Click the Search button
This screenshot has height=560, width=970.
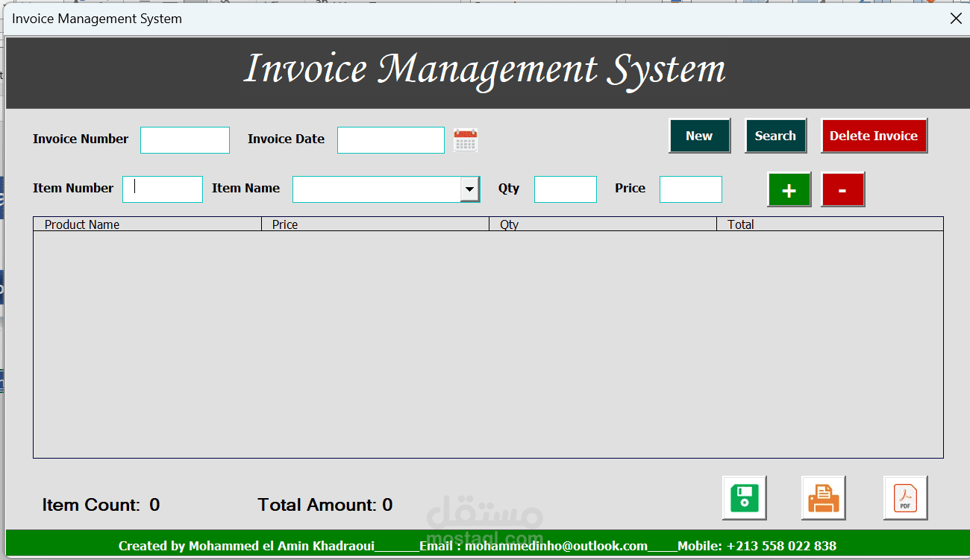775,136
